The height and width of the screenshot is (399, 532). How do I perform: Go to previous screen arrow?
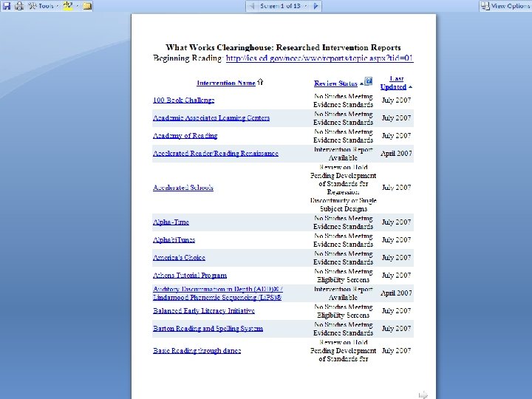coord(251,6)
